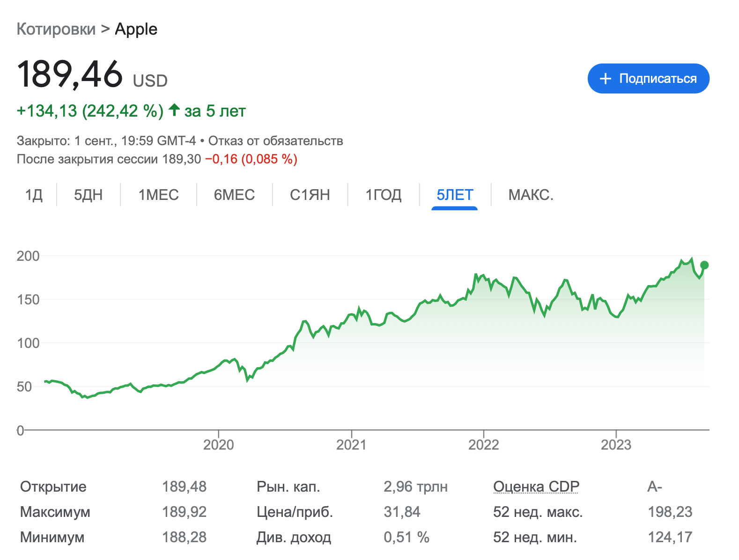739x560 pixels.
Task: Open the МАКС. range tab
Action: (531, 195)
